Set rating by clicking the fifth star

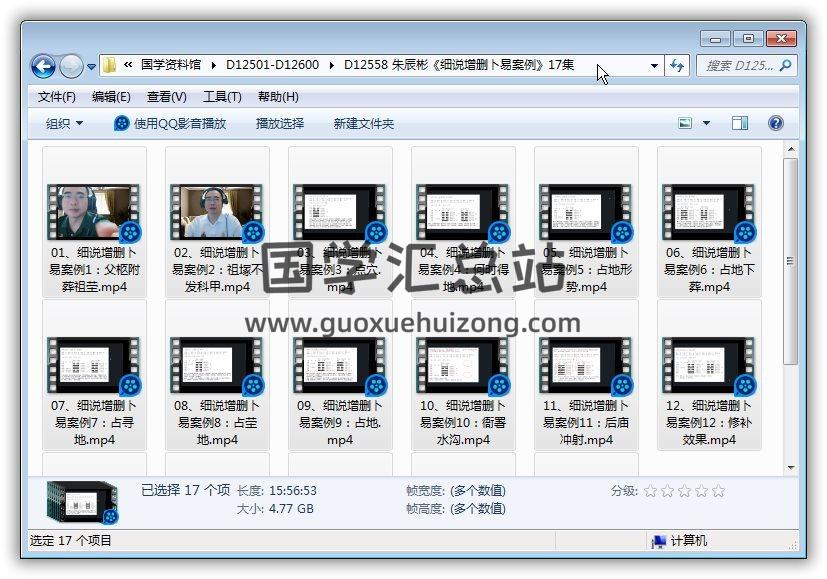717,491
